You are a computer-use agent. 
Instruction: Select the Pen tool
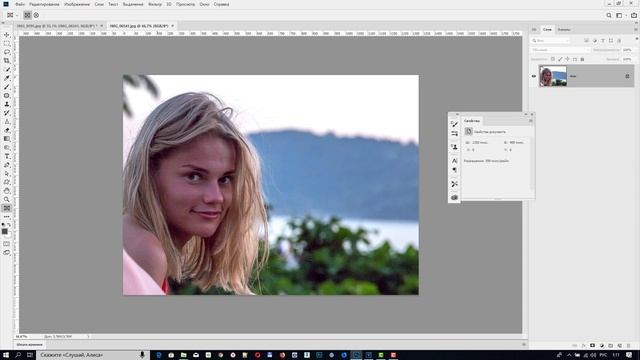[x=7, y=165]
